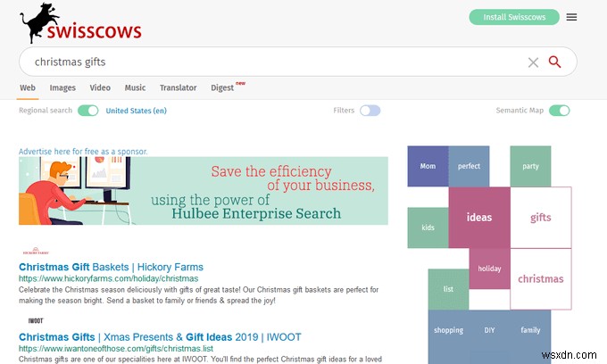607x364 pixels.
Task: Enable the Filters switch
Action: (370, 111)
